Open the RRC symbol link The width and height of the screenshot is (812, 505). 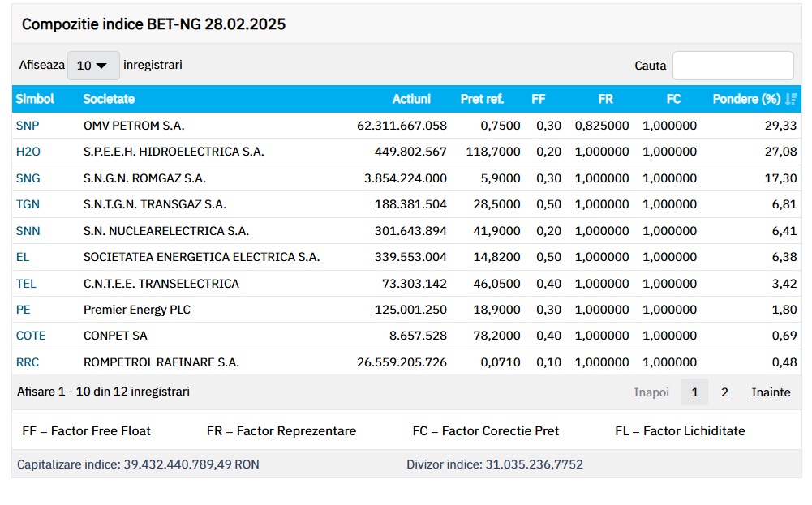pyautogui.click(x=28, y=362)
